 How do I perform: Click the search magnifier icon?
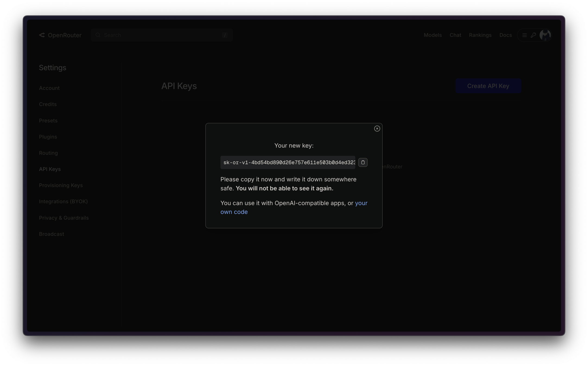pos(98,35)
